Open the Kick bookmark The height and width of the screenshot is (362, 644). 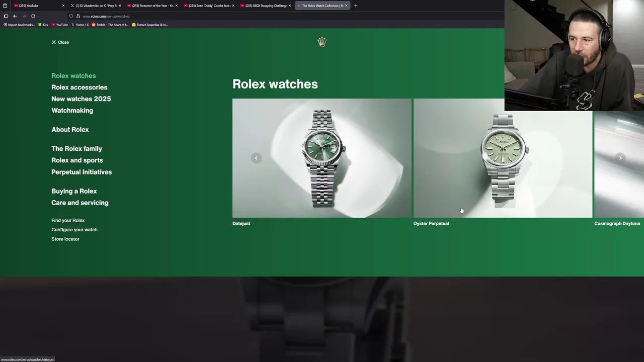(43, 25)
